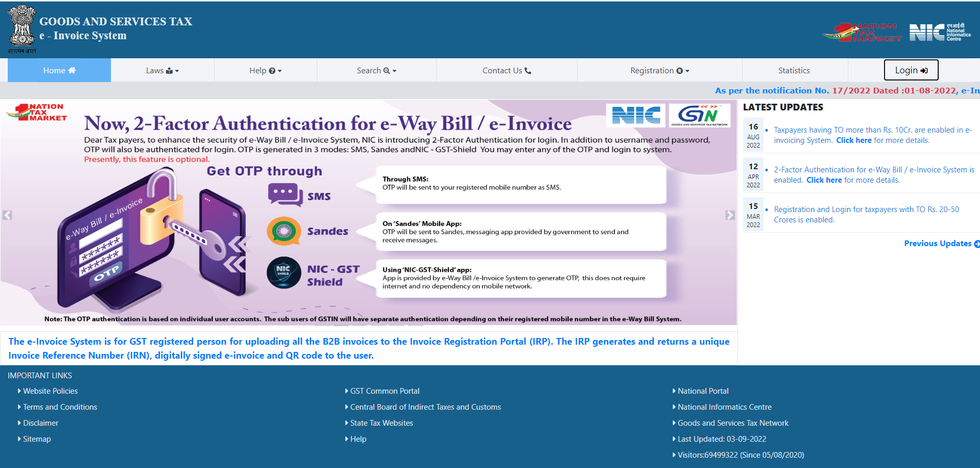Click Last Updated: 03-09-2022 text
The height and width of the screenshot is (468, 980).
coord(721,439)
